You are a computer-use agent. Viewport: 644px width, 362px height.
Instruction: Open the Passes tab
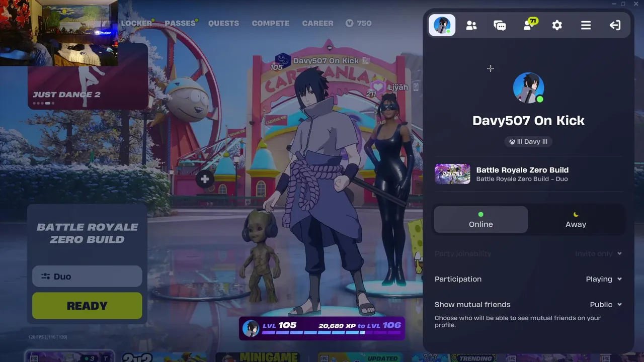tap(180, 23)
